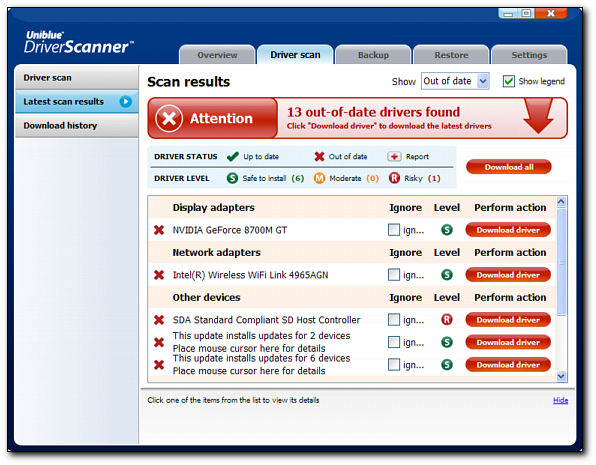Check ignore box for SDA SD Host Controller
596x465 pixels.
[x=394, y=319]
